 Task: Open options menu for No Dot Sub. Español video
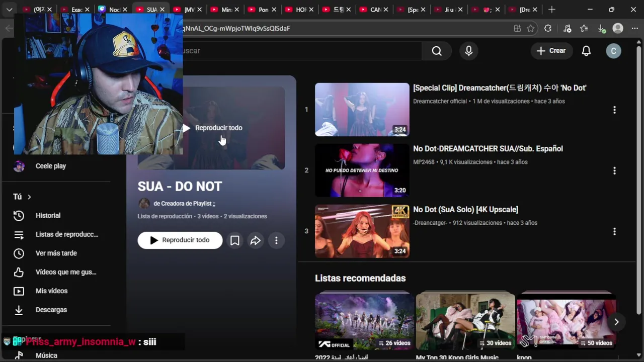click(614, 170)
